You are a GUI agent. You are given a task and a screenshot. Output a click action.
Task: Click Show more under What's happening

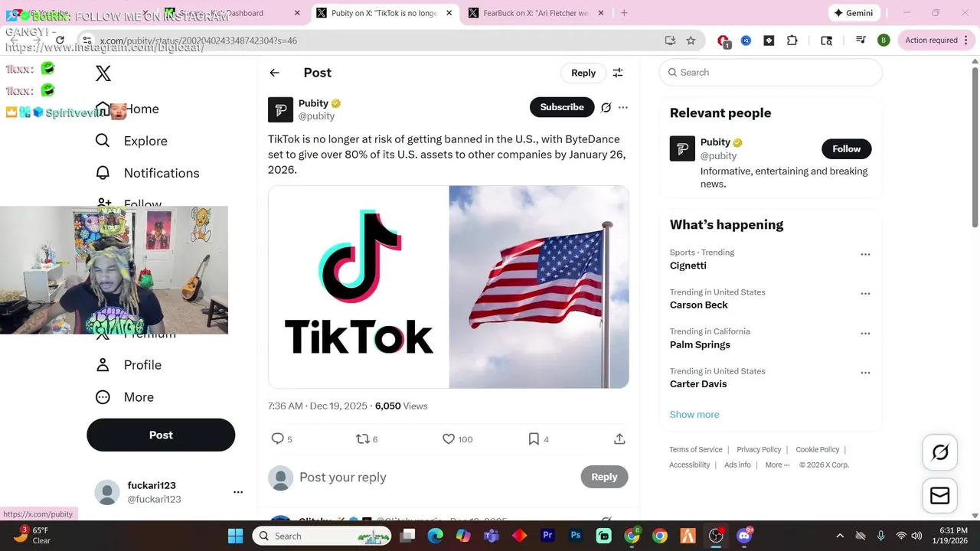[x=694, y=414]
